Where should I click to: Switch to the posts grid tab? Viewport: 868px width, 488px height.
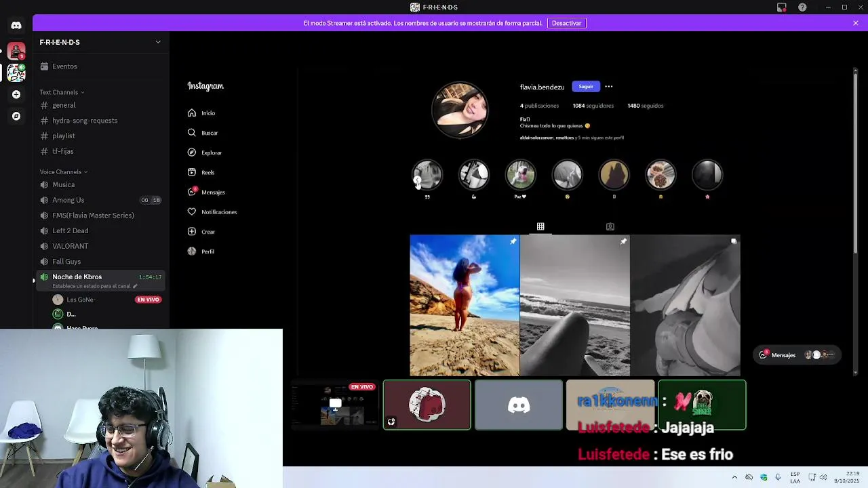click(x=540, y=226)
